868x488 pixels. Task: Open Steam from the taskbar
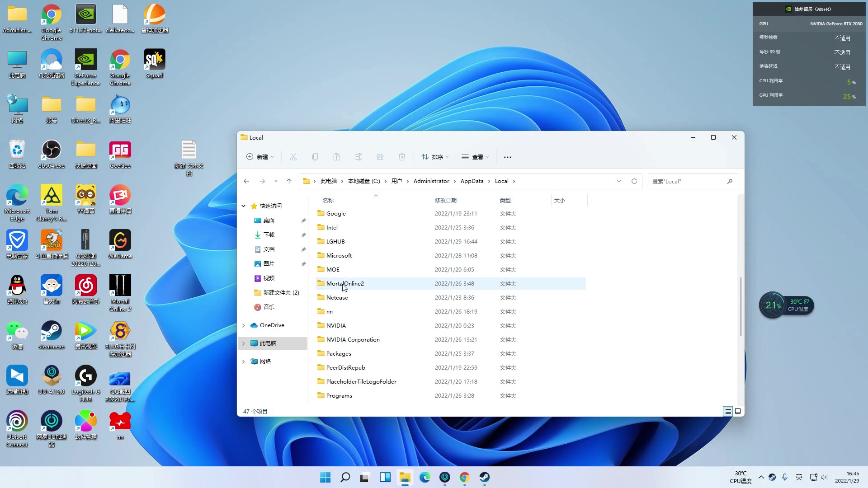coord(485,477)
